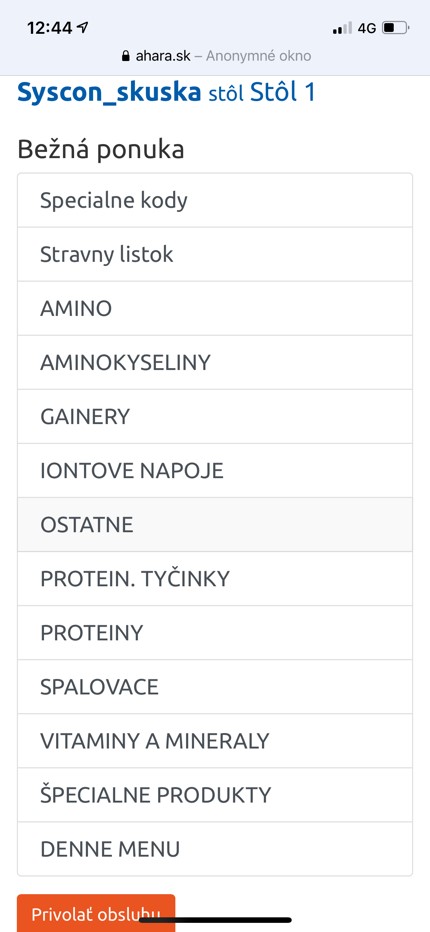
Task: Select AMINOKYSELINY from the list
Action: click(x=215, y=363)
